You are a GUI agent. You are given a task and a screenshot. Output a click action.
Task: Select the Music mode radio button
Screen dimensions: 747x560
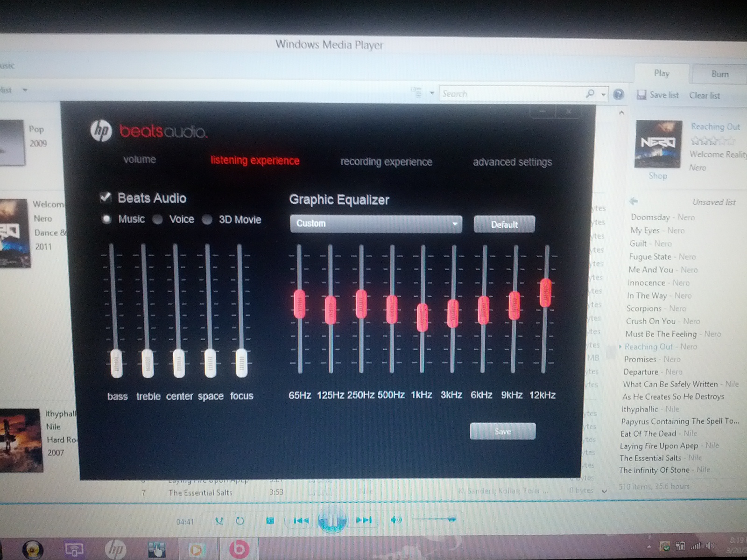(x=107, y=219)
